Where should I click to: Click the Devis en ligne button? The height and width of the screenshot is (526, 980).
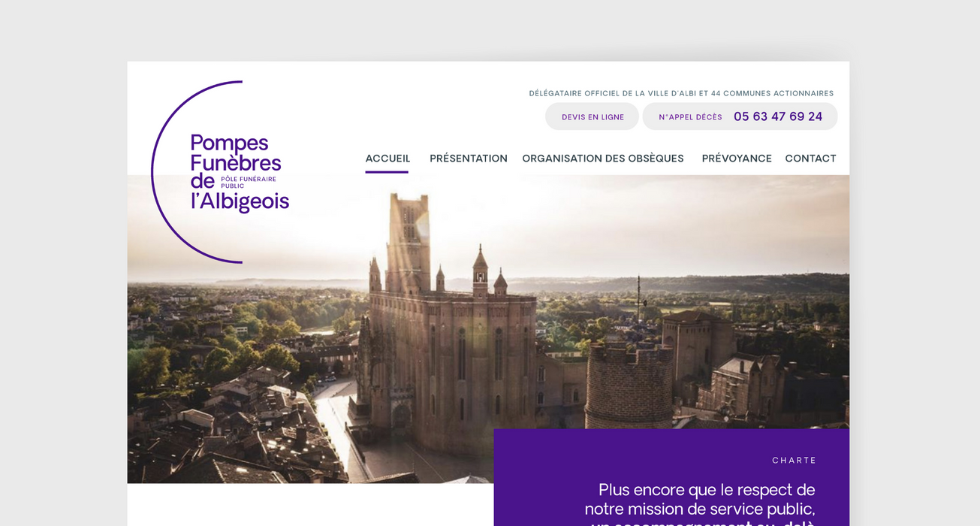tap(593, 116)
